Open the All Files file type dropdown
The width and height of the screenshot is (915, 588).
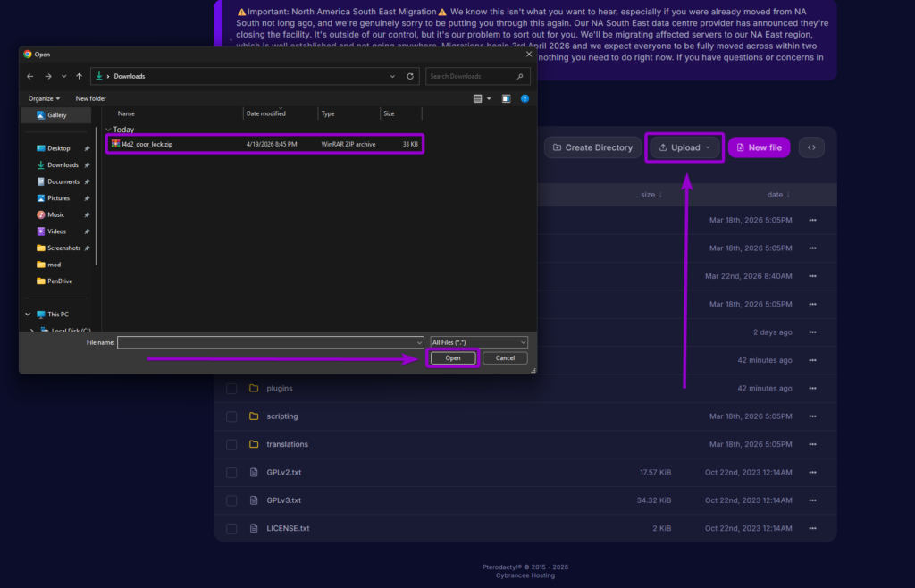pyautogui.click(x=479, y=341)
